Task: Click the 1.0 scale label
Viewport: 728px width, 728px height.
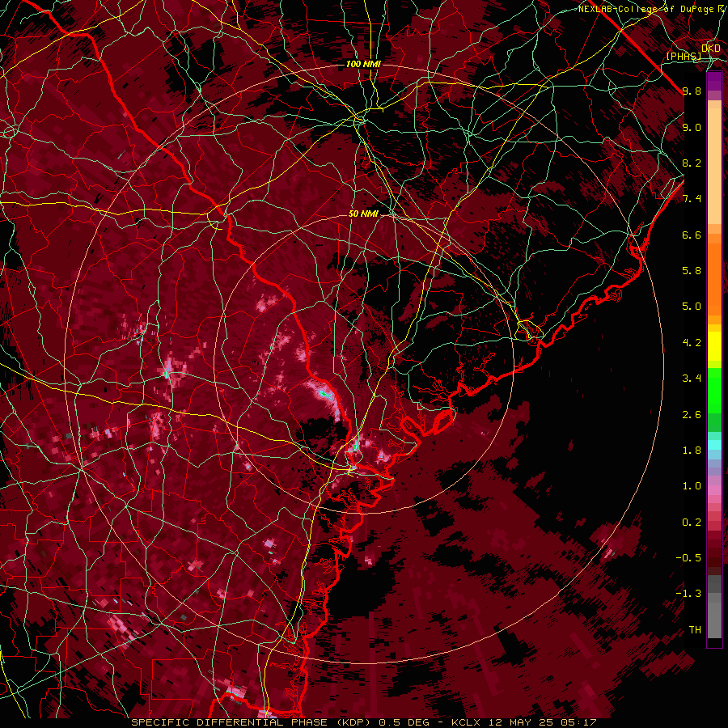Action: pyautogui.click(x=692, y=486)
